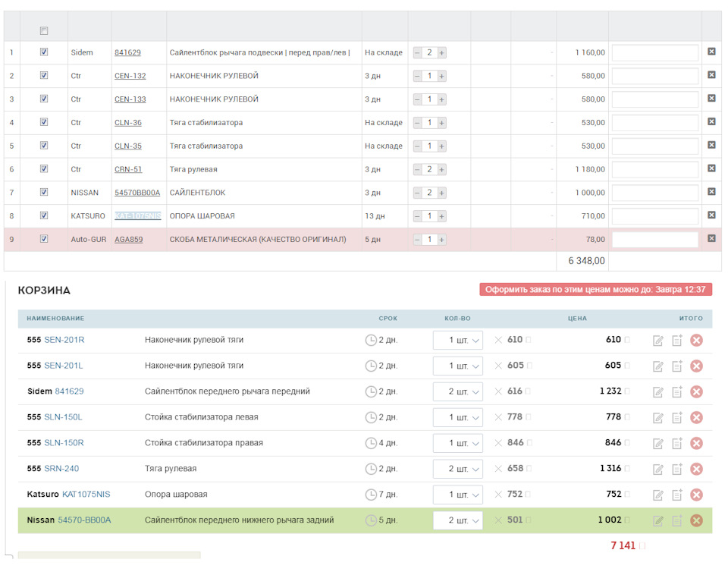Delete the AGA859 row using its X icon
The height and width of the screenshot is (575, 728).
click(711, 238)
